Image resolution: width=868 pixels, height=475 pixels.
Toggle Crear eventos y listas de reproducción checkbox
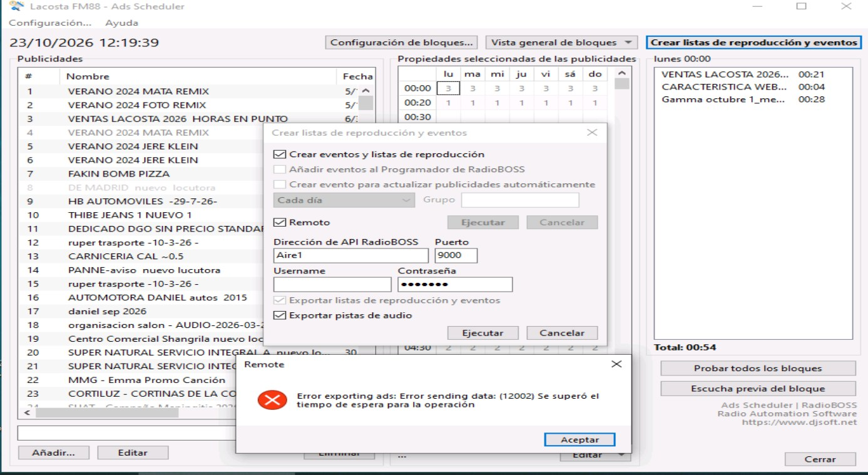pos(279,154)
